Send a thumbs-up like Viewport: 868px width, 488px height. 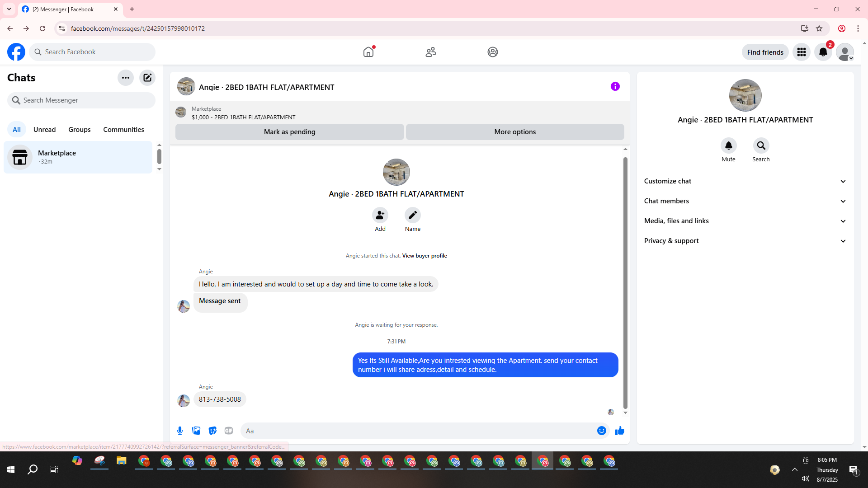620,431
